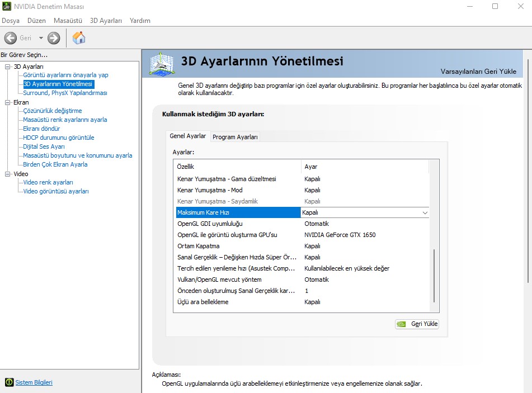Go to the Home icon
532x393 pixels.
tap(79, 37)
